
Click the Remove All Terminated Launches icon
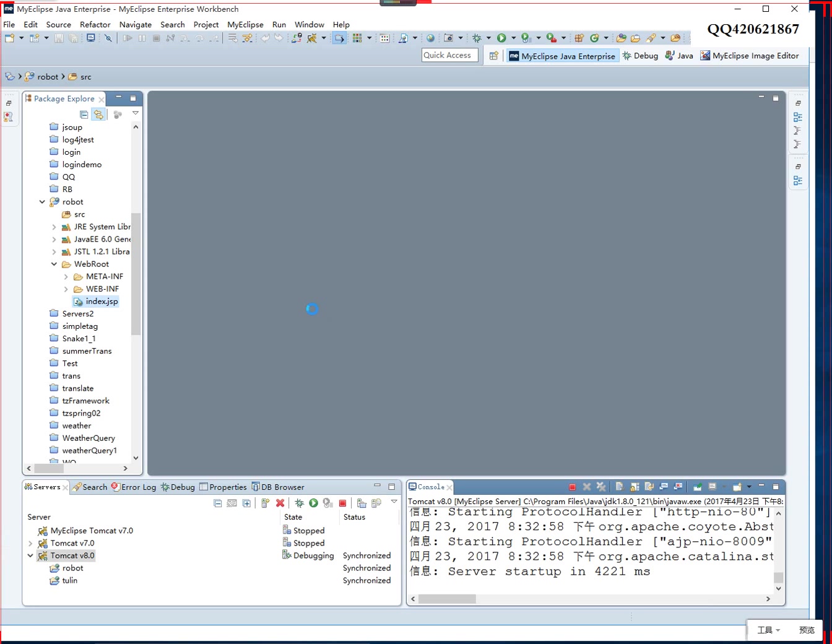click(600, 487)
